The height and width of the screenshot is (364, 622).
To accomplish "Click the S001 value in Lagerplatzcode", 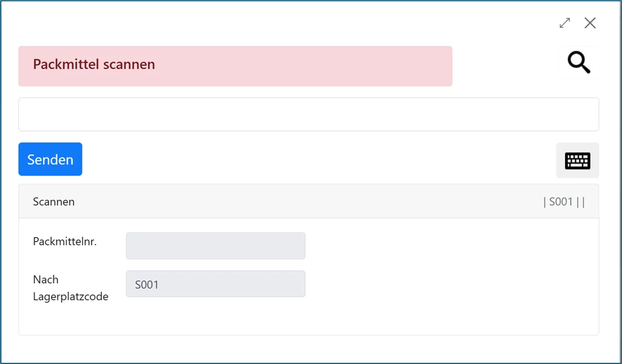I will [147, 285].
